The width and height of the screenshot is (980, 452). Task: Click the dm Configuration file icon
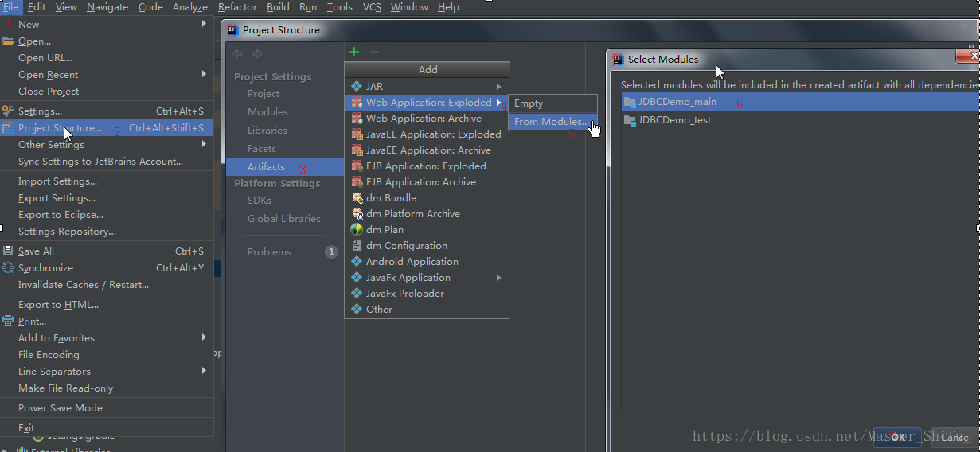[x=357, y=245]
